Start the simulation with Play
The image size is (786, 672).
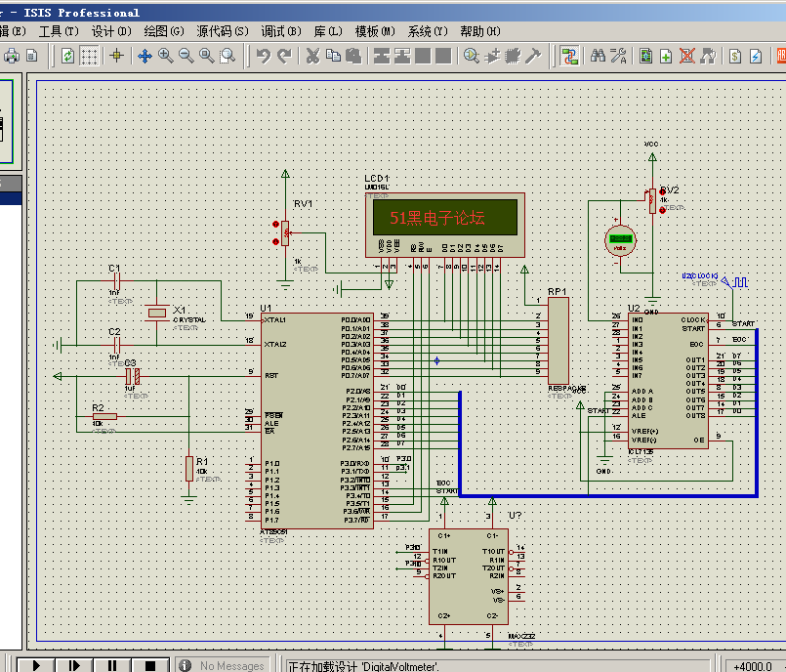point(36,665)
